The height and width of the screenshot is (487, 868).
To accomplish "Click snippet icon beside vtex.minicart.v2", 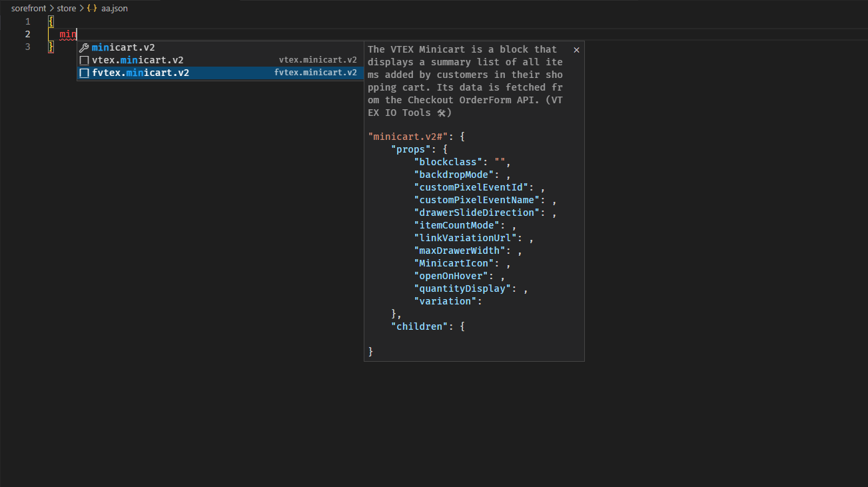I will click(x=84, y=60).
